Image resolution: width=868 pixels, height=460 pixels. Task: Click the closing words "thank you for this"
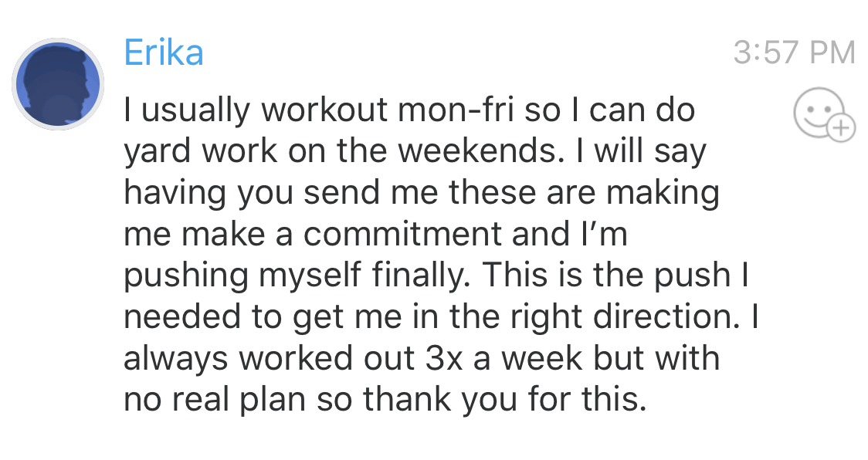pos(504,400)
